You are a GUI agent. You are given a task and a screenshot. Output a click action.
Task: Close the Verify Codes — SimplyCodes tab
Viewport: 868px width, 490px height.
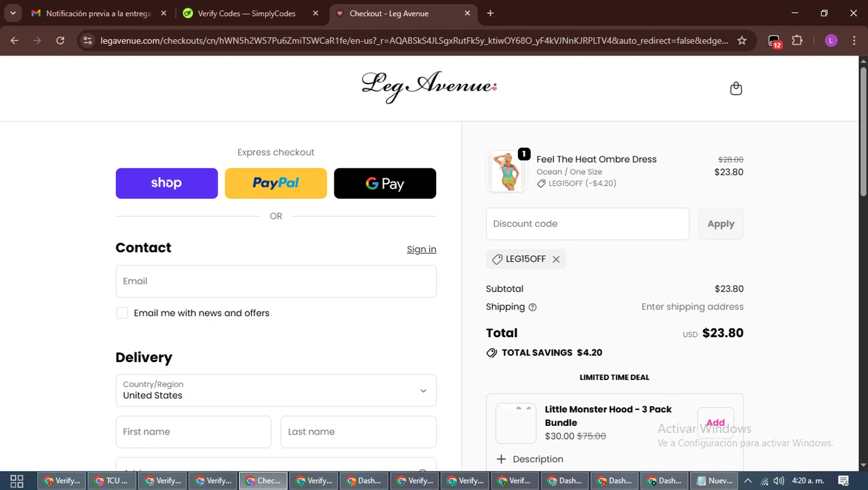click(x=315, y=13)
